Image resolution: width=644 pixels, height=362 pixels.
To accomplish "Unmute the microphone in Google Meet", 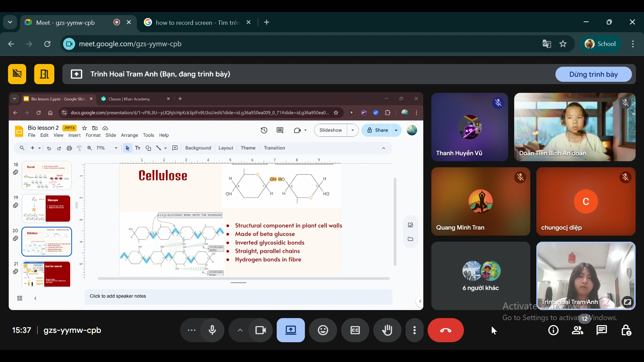I will coord(212,330).
